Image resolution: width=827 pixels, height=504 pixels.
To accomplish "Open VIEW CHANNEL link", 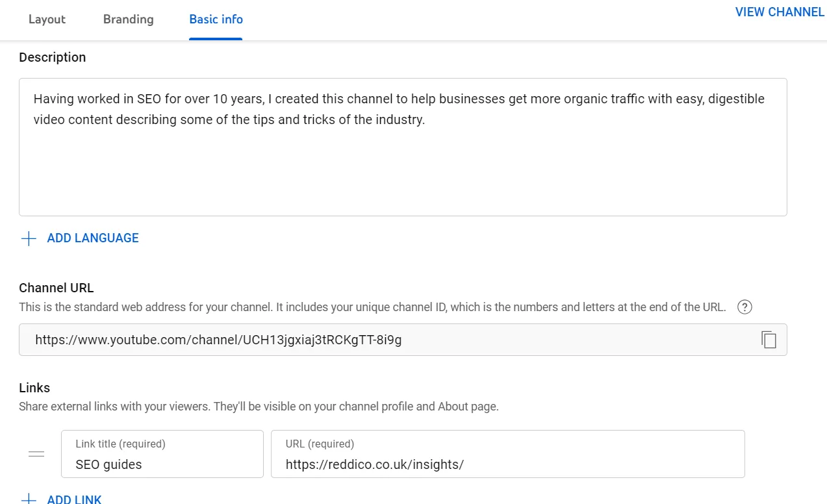I will (780, 12).
